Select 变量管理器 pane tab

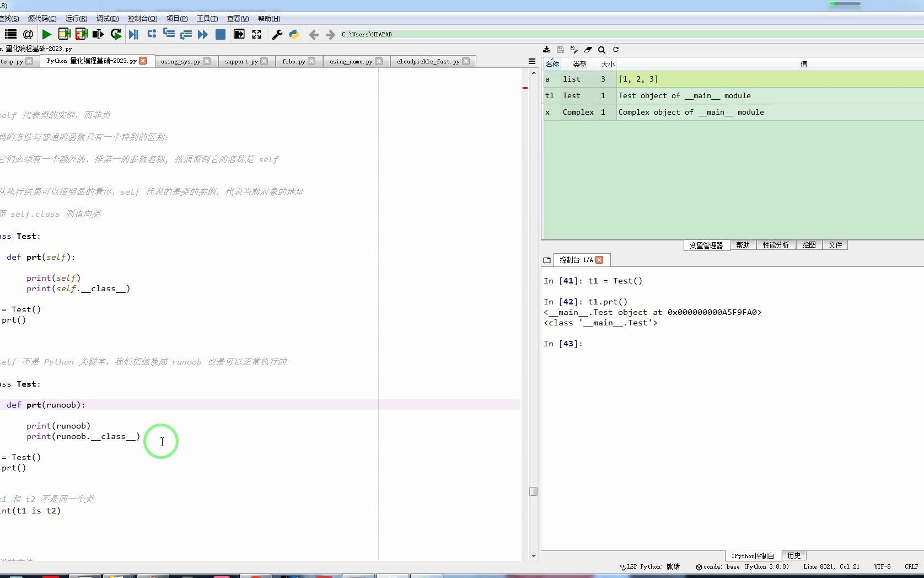[706, 245]
